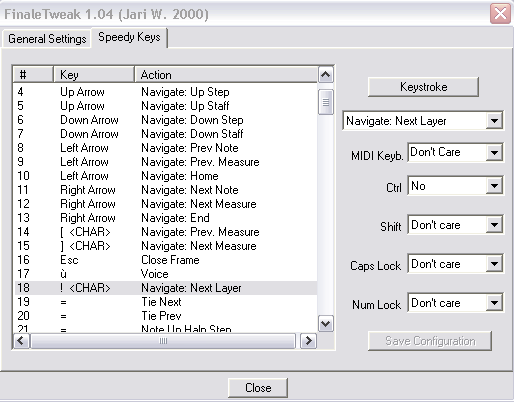Click the list scroll down arrow

326,323
